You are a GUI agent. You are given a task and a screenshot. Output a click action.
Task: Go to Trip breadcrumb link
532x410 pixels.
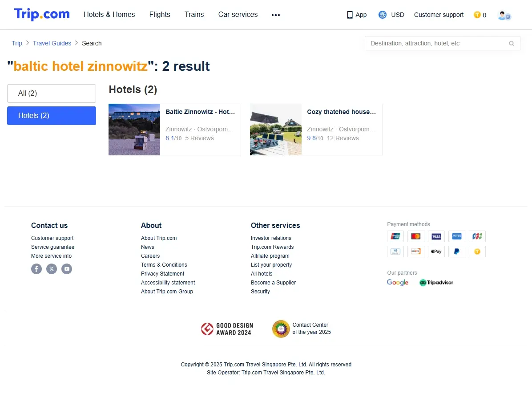coord(16,43)
